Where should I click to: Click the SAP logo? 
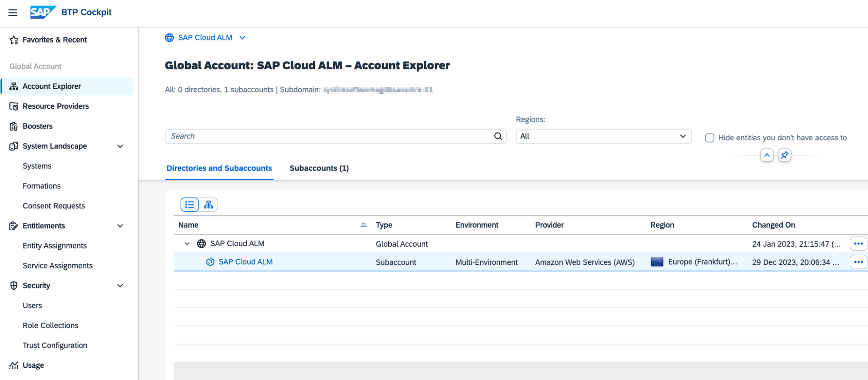pyautogui.click(x=43, y=12)
